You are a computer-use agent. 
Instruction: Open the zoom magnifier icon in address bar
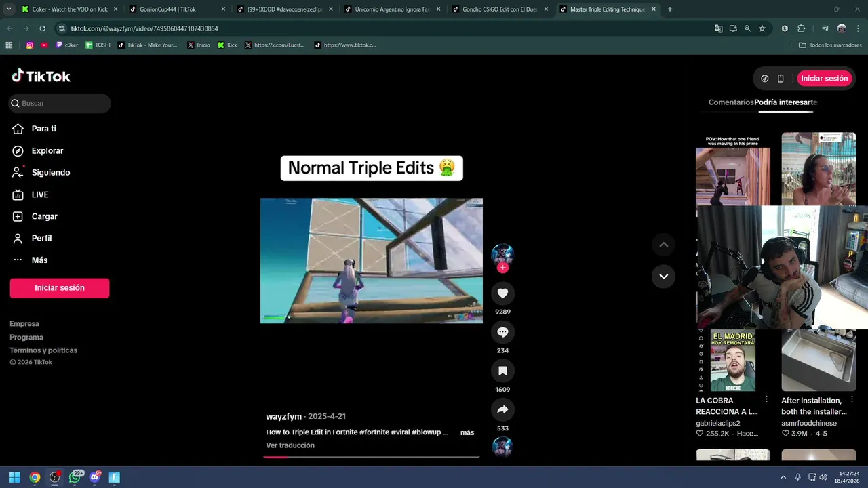pos(747,28)
